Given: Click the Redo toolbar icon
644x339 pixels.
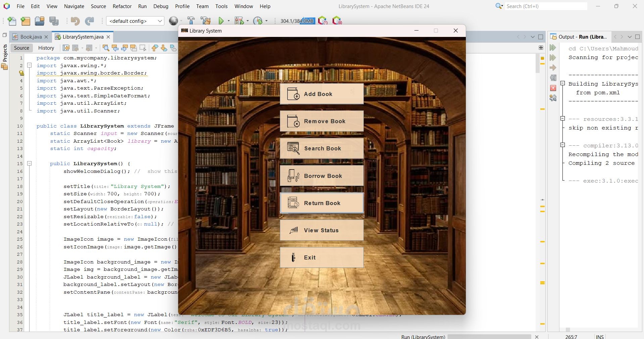Looking at the screenshot, I should click(x=89, y=21).
